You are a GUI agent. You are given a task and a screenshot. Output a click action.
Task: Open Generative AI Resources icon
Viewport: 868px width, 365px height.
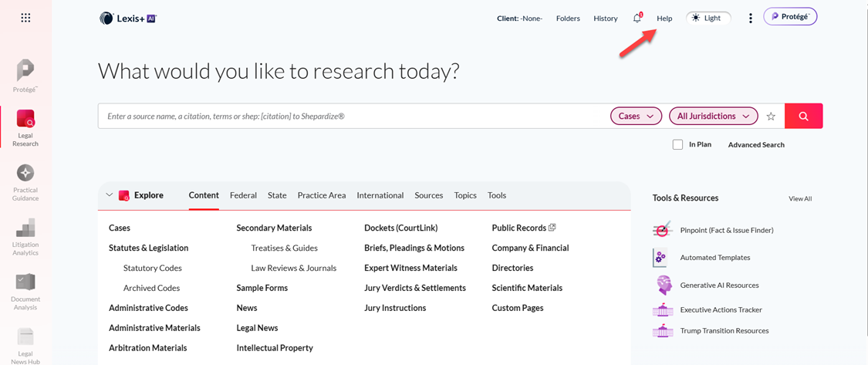tap(662, 286)
